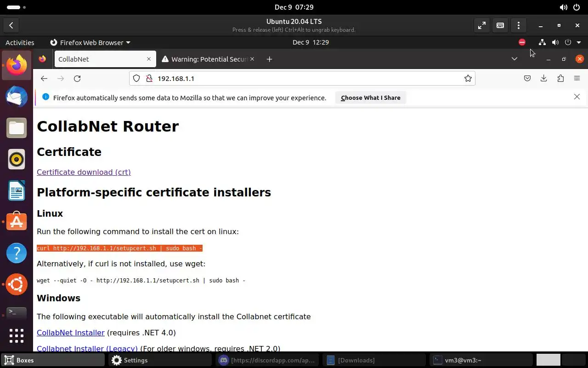The width and height of the screenshot is (588, 368).
Task: Launch LibreOffice Writer from the dock
Action: (17, 190)
